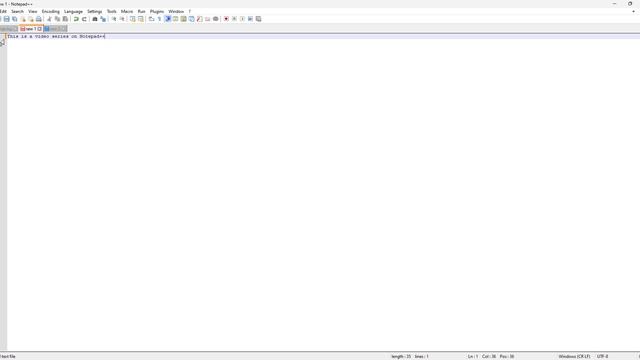The width and height of the screenshot is (640, 360).
Task: Click the Zoom Out toolbar icon
Action: [122, 19]
